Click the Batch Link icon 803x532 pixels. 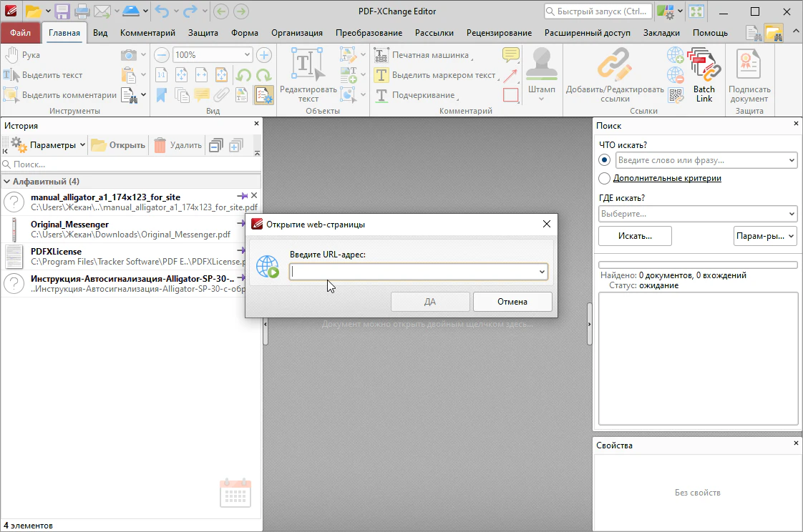point(704,66)
